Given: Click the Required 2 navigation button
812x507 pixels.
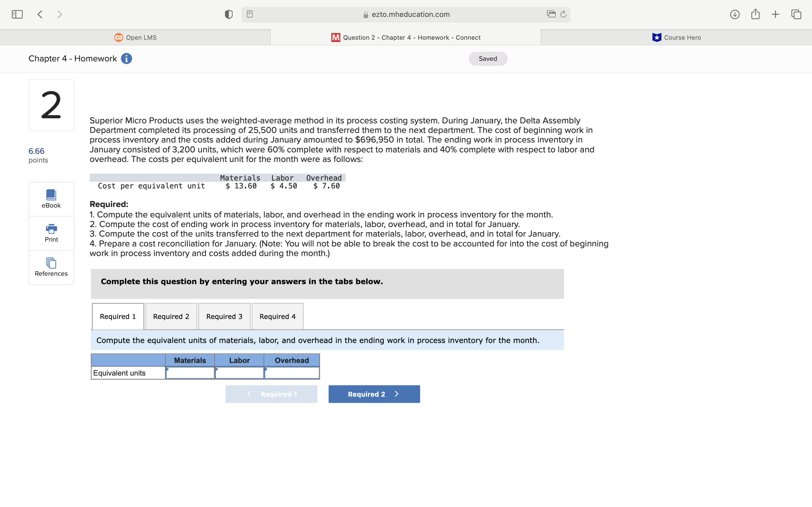Looking at the screenshot, I should coord(374,394).
